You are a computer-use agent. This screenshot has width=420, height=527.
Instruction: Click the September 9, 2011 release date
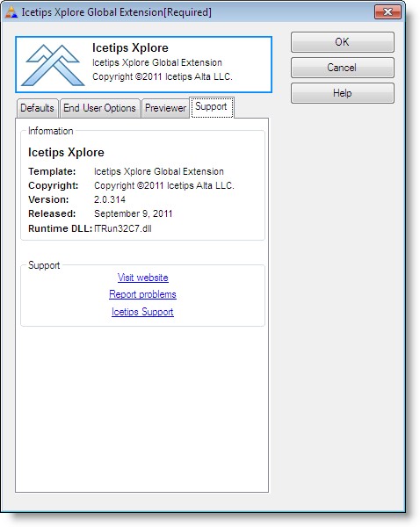[x=134, y=213]
